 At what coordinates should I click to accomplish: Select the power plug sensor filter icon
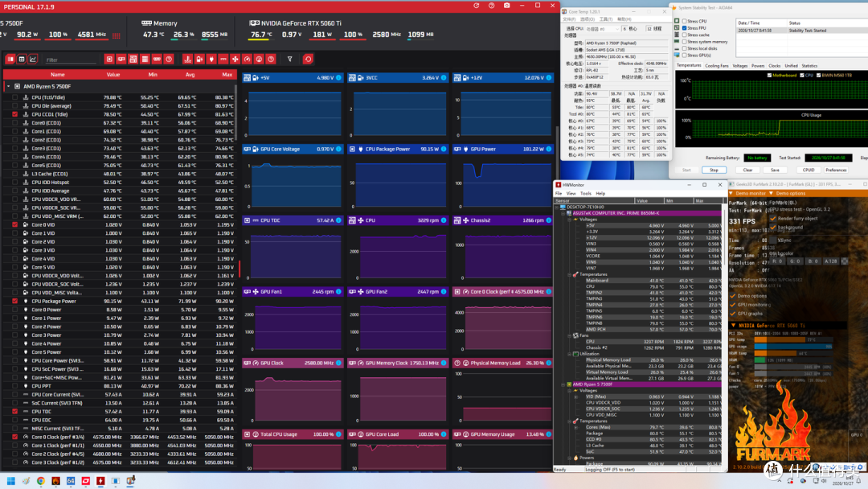[211, 60]
